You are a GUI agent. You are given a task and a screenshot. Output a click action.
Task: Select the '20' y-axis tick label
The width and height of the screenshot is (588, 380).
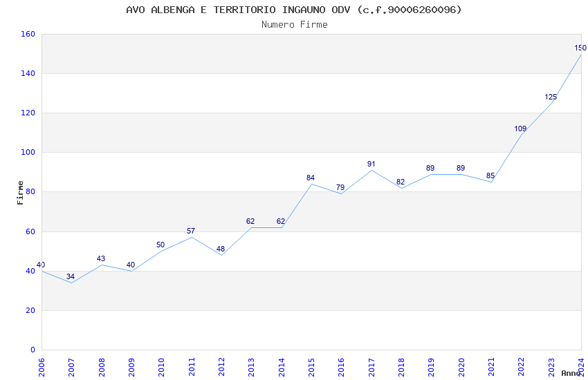tap(30, 310)
